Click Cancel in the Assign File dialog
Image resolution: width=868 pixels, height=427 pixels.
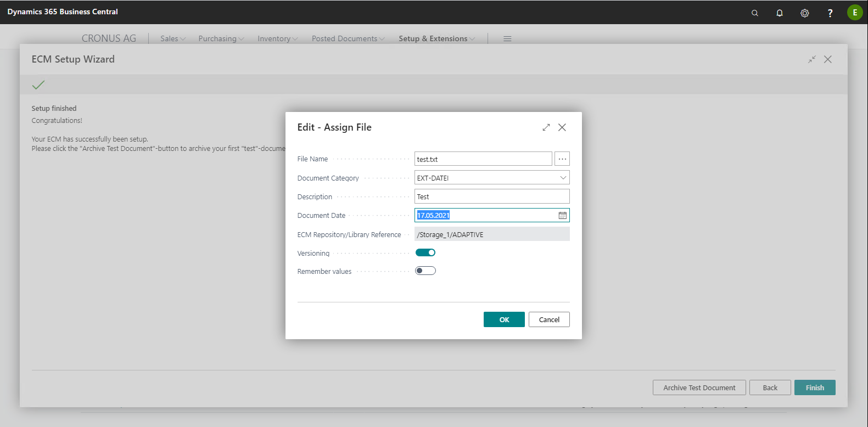pyautogui.click(x=549, y=319)
